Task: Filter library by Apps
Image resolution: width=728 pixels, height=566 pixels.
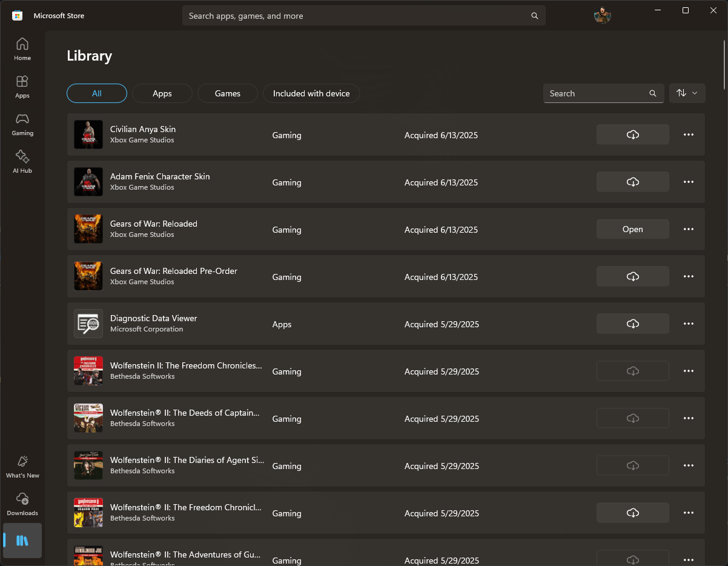Action: point(162,93)
